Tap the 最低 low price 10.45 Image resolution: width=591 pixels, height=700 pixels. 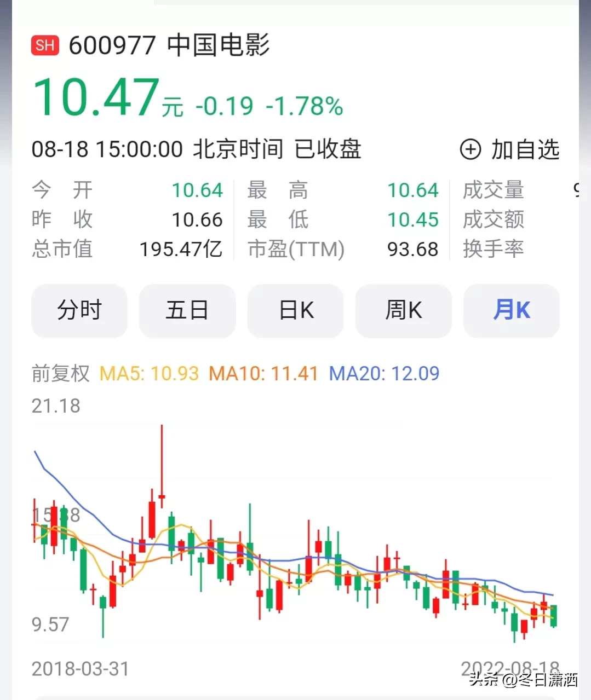(x=413, y=219)
